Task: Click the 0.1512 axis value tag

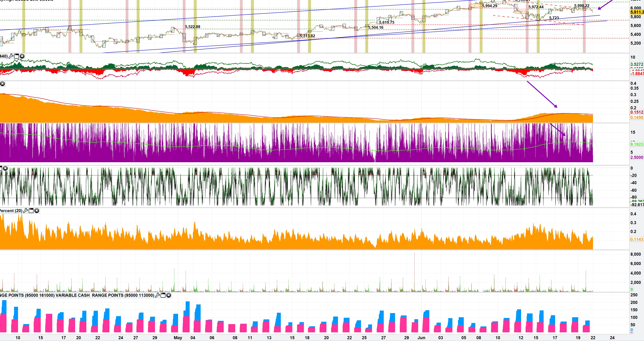Action: click(x=637, y=112)
